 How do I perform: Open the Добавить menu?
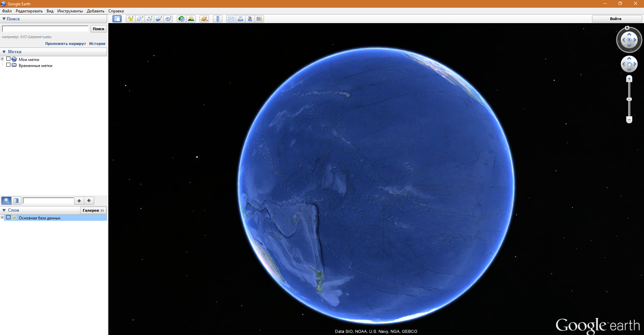pos(96,11)
